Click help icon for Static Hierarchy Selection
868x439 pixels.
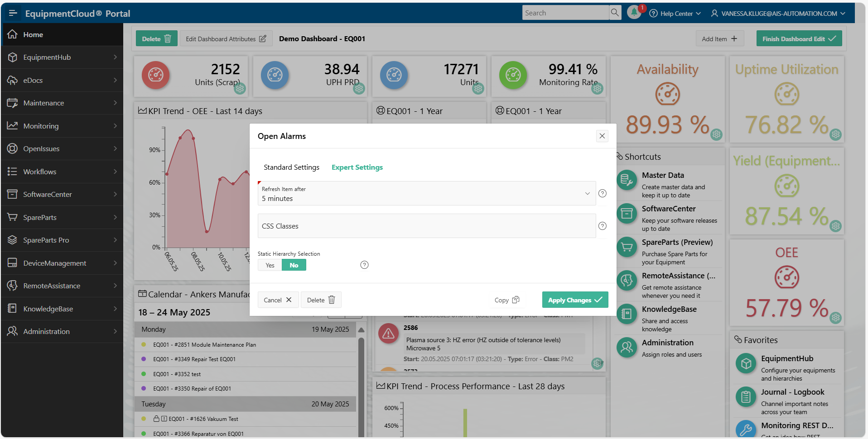click(x=364, y=265)
